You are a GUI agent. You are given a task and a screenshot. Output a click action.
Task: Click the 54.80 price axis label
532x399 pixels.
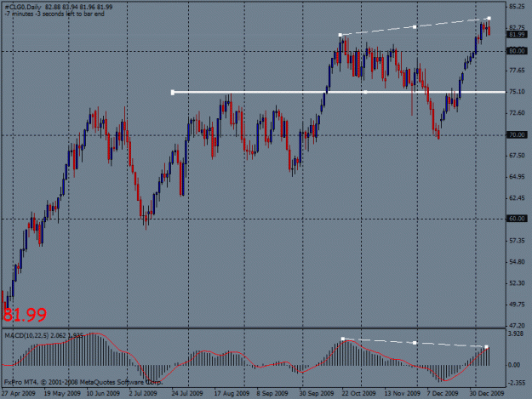517,262
